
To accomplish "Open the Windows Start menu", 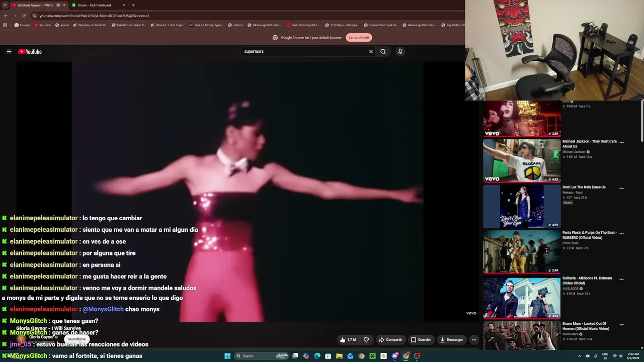I will click(x=227, y=356).
